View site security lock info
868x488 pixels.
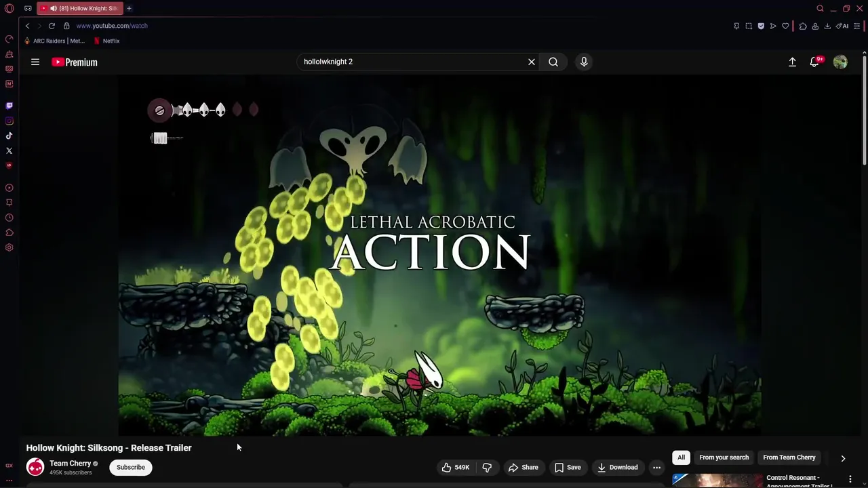tap(66, 26)
